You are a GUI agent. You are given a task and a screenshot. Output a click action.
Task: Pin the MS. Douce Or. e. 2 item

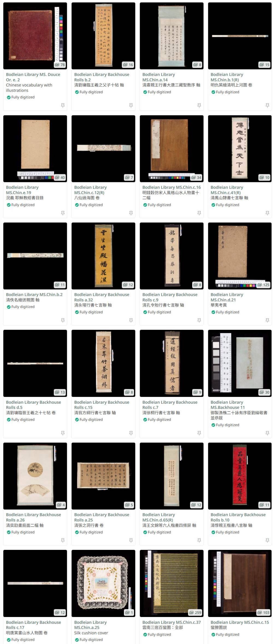click(63, 105)
